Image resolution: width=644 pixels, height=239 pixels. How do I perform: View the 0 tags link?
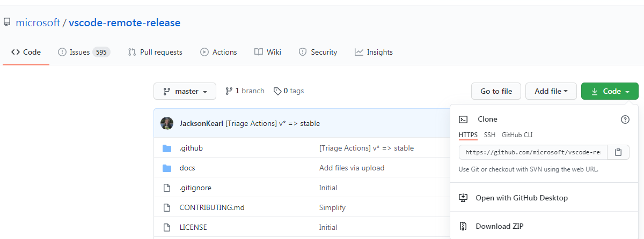pos(289,91)
